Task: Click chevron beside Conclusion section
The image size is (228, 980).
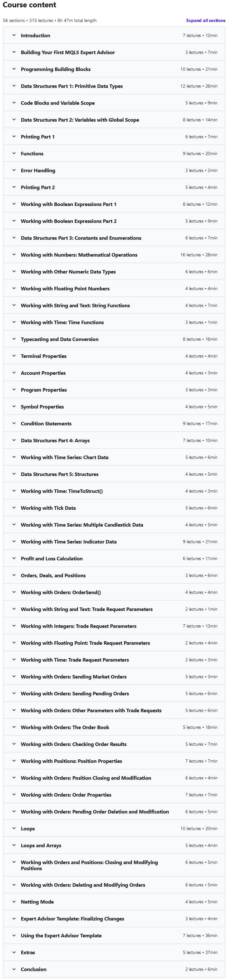Action: (x=14, y=969)
